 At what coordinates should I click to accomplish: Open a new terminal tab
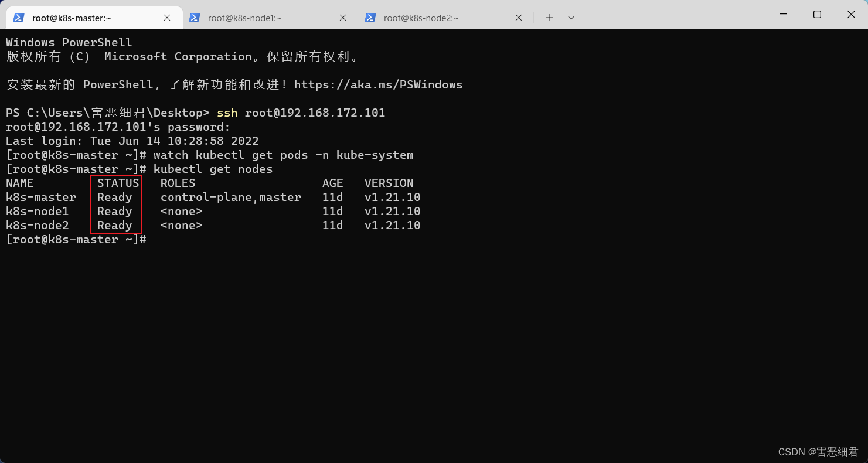pyautogui.click(x=549, y=18)
